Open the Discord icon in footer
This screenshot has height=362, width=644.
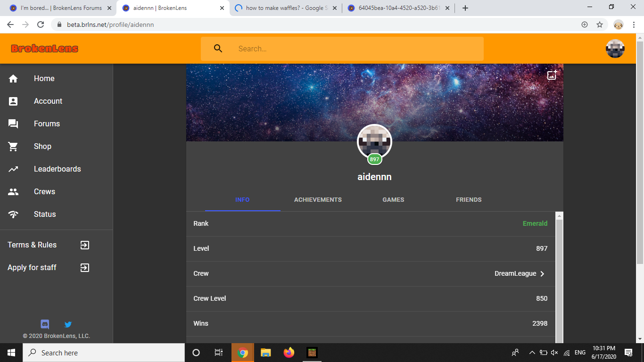45,324
